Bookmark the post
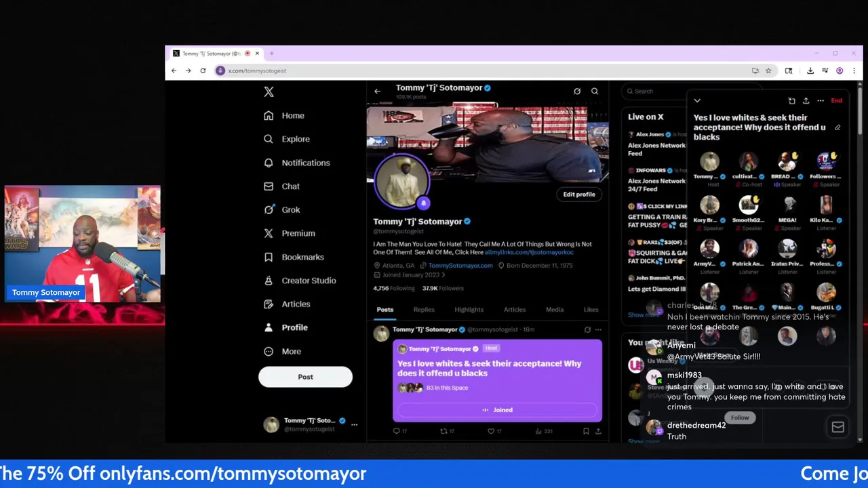The width and height of the screenshot is (868, 488). [x=586, y=430]
